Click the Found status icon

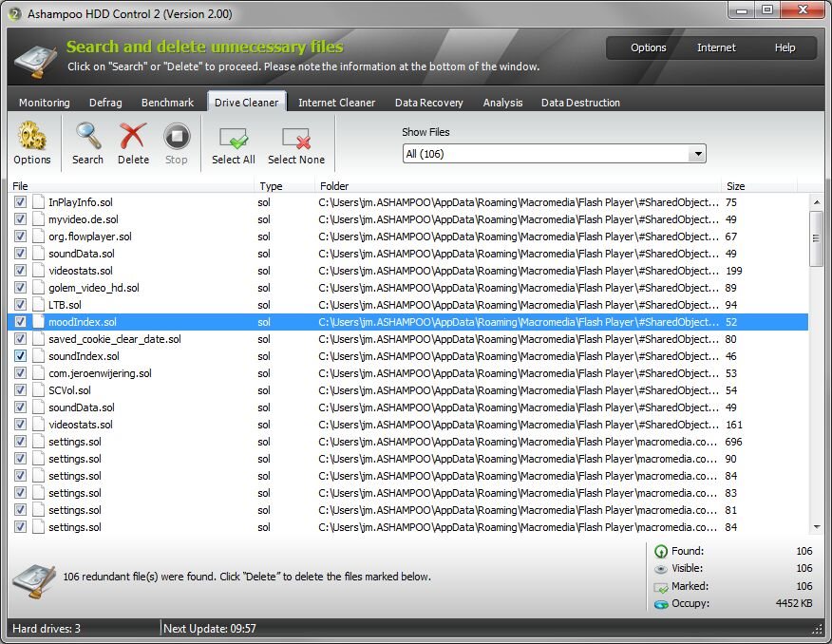[661, 551]
